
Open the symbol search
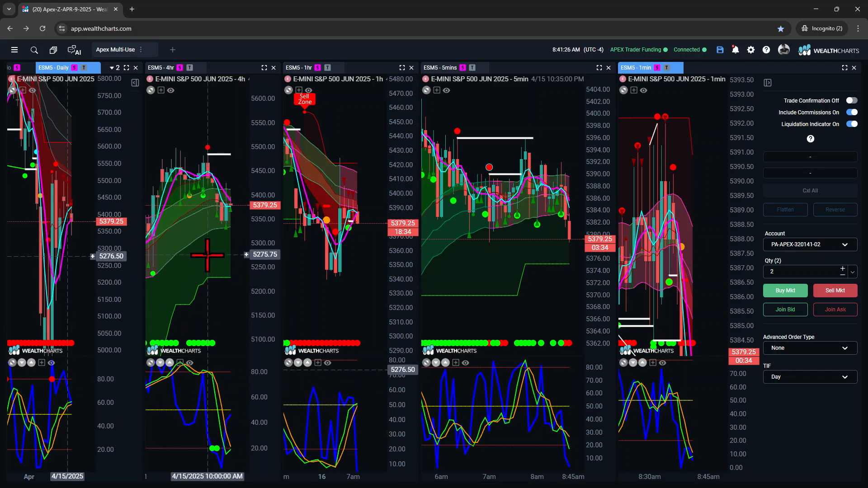click(x=34, y=50)
